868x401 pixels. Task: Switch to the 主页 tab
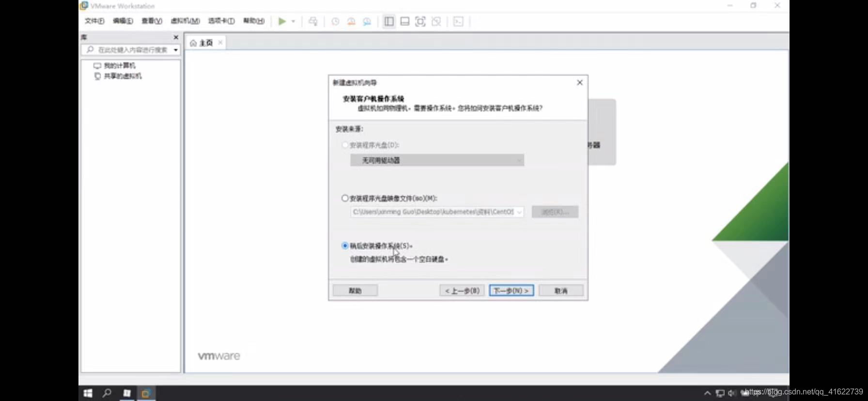[206, 43]
